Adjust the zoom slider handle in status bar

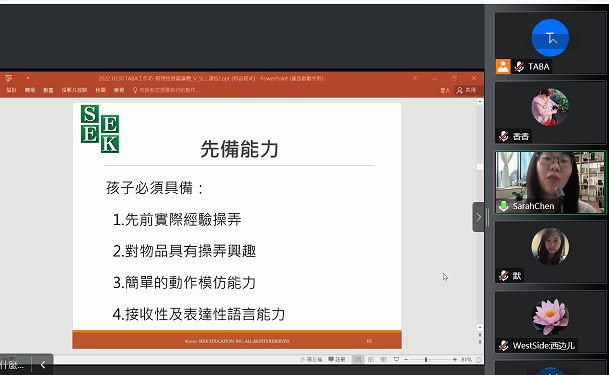426,359
